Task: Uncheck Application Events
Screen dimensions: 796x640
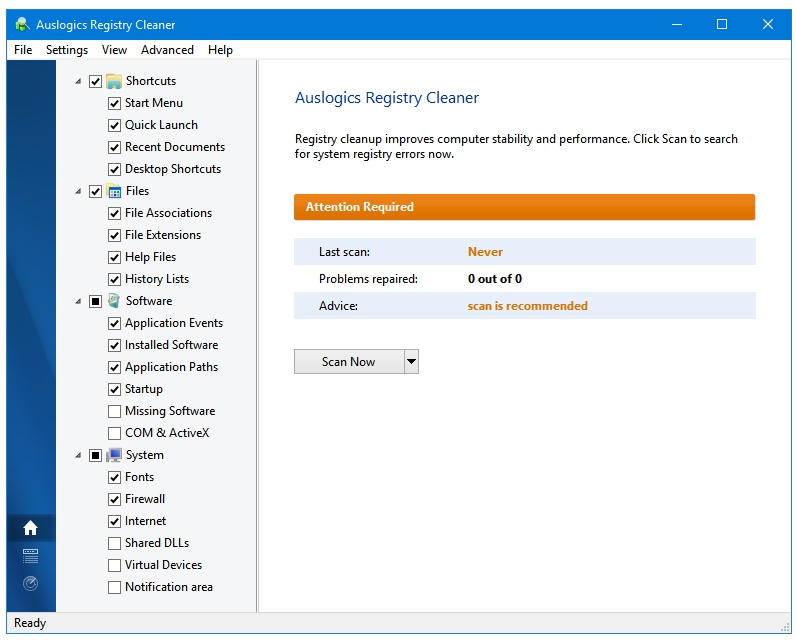Action: click(114, 323)
